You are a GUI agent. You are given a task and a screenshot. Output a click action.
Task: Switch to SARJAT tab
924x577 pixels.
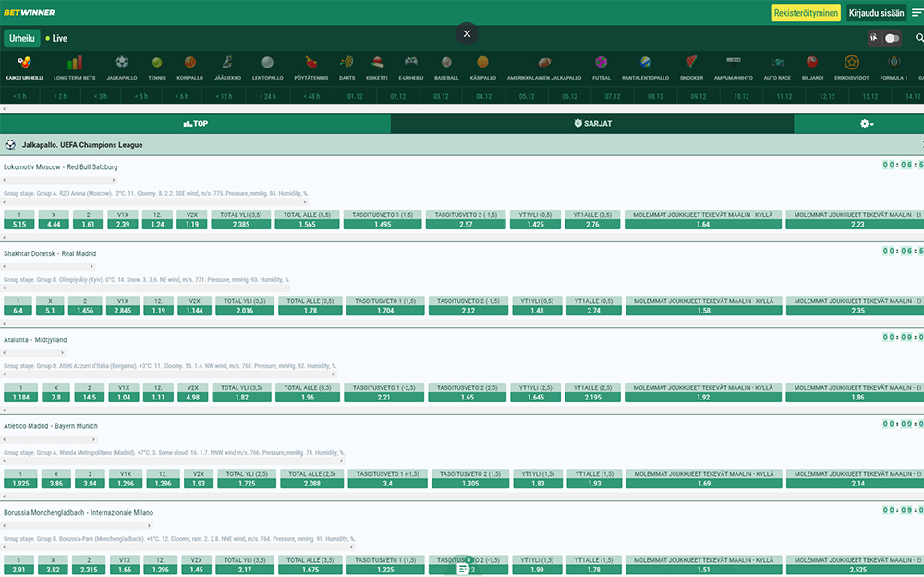(592, 123)
